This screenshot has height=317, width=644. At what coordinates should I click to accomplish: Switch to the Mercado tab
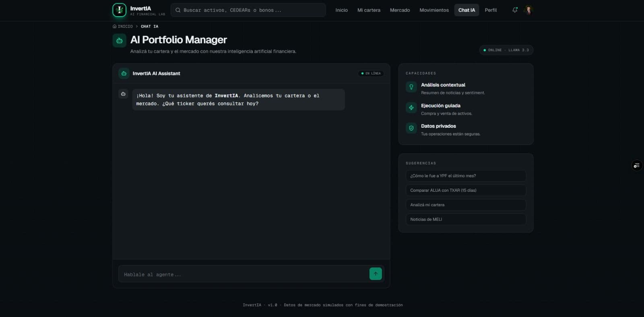[x=400, y=10]
